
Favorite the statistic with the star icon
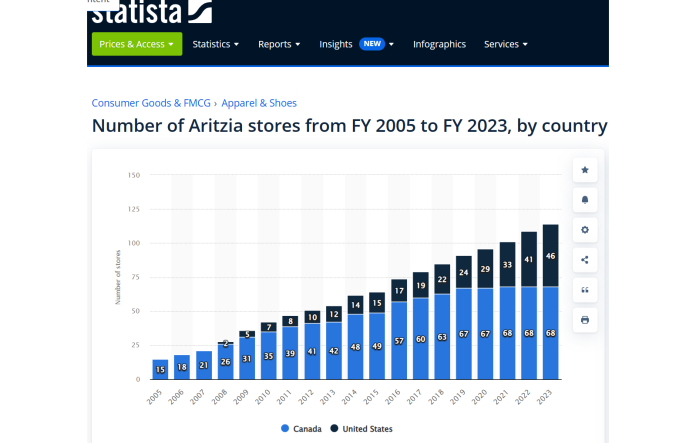[x=585, y=170]
